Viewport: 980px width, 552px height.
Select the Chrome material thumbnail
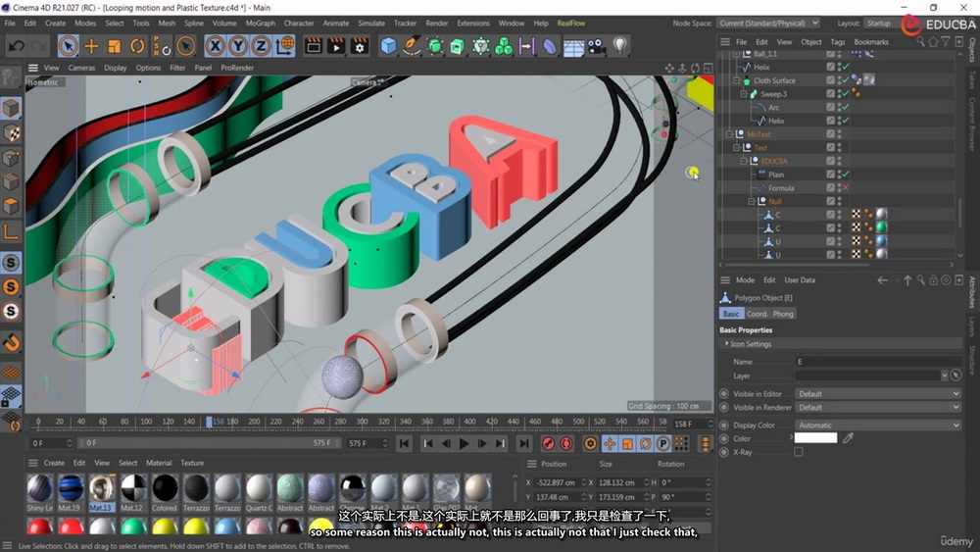click(x=352, y=488)
